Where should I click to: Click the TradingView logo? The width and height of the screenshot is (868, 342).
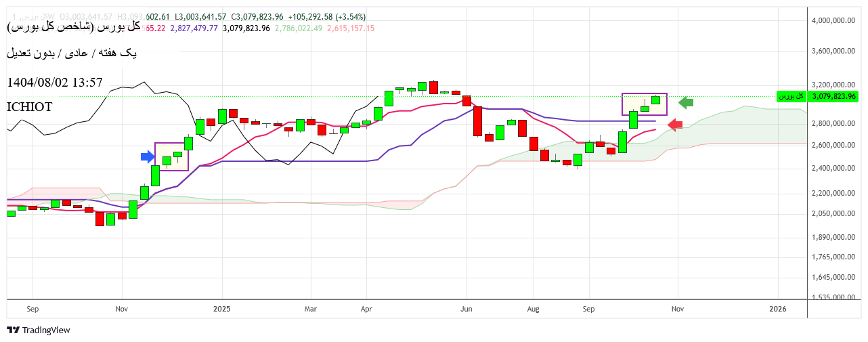[x=39, y=330]
